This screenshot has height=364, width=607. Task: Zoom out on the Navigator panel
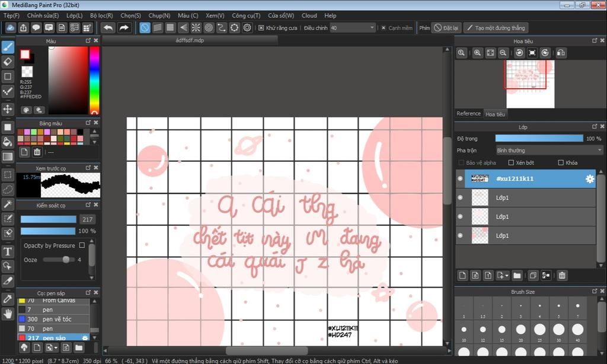click(x=503, y=53)
